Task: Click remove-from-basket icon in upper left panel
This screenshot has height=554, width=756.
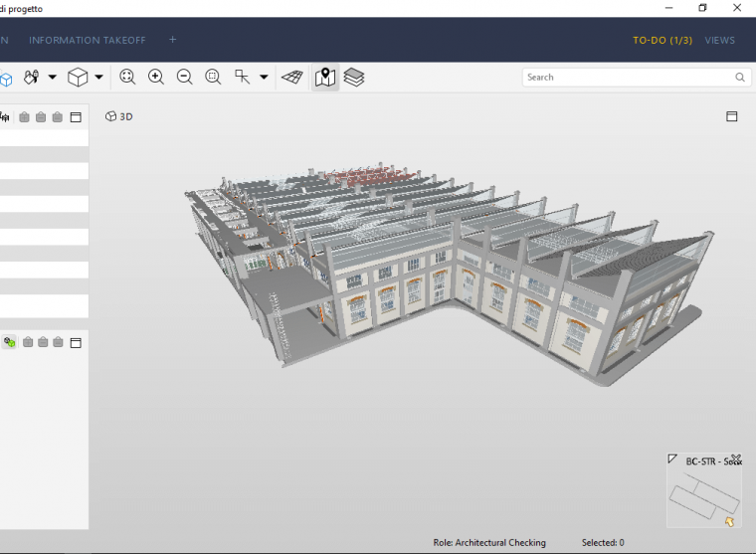Action: 41,117
